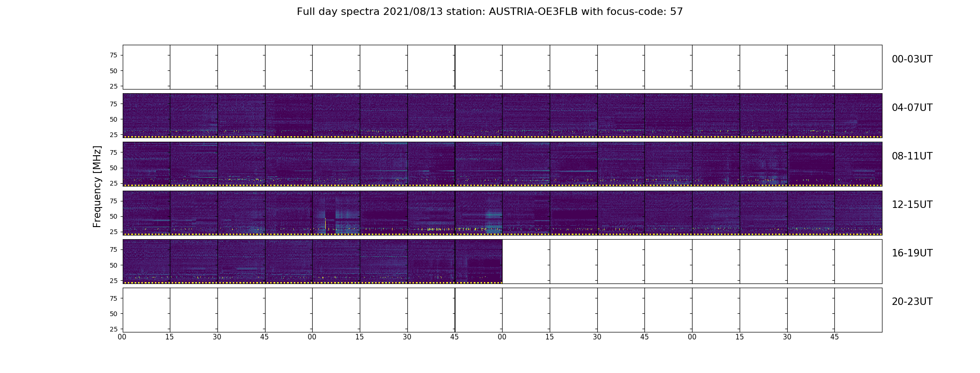Click the 16-19UT spectrogram data area
This screenshot has height=373, width=980.
click(x=312, y=262)
